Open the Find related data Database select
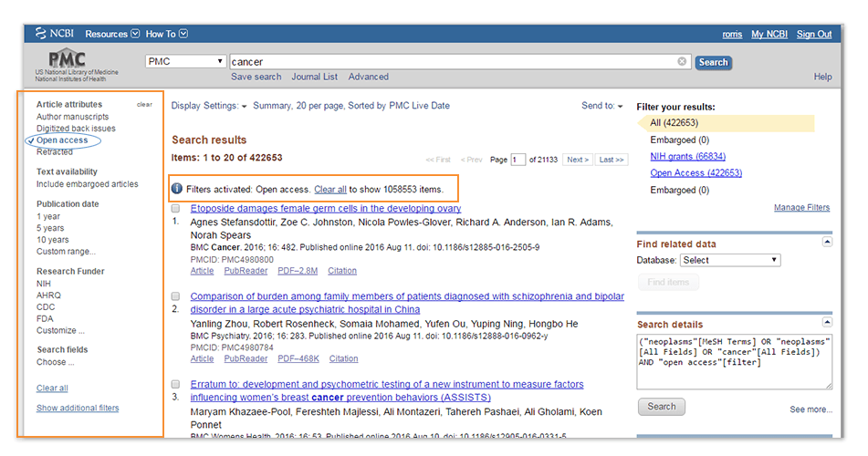Screen dimensions: 868x456 tap(731, 260)
